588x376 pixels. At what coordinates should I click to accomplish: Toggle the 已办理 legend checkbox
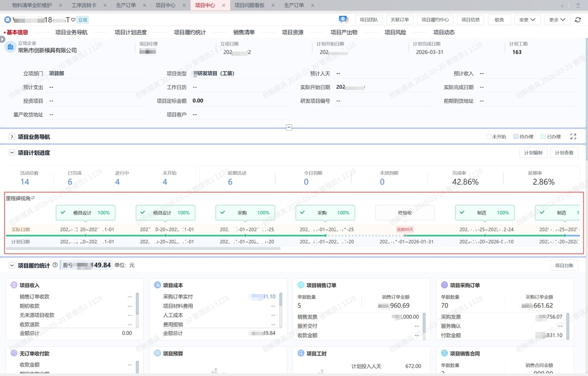pos(543,137)
